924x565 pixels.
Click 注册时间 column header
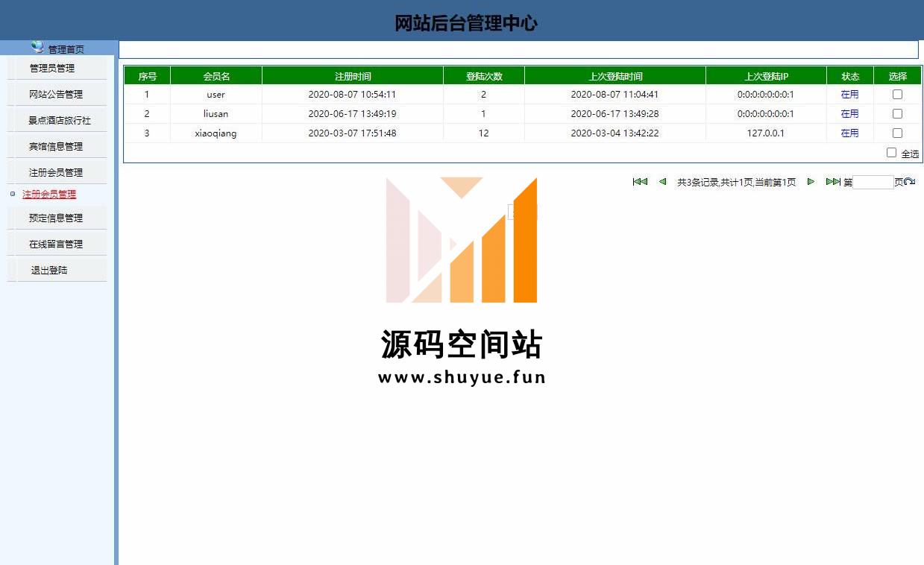(x=353, y=76)
